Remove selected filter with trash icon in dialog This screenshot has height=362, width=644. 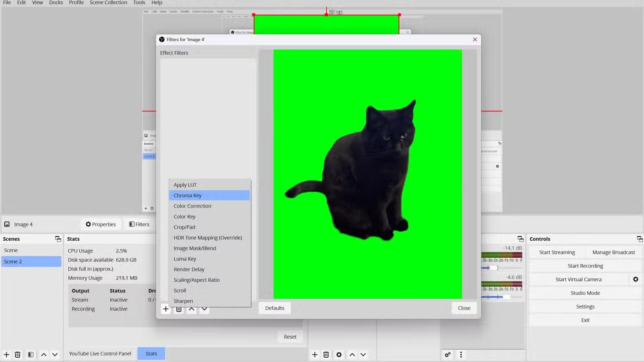(179, 309)
